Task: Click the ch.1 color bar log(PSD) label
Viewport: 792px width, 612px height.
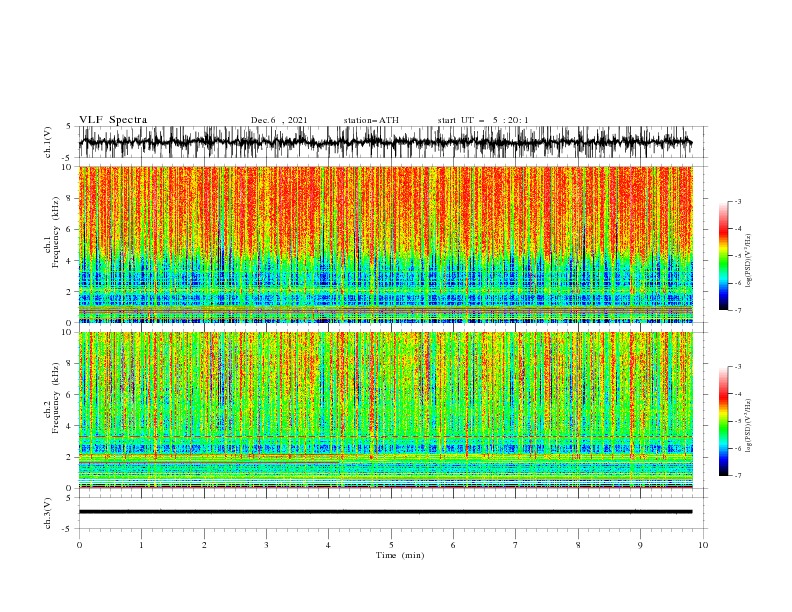Action: 748,261
